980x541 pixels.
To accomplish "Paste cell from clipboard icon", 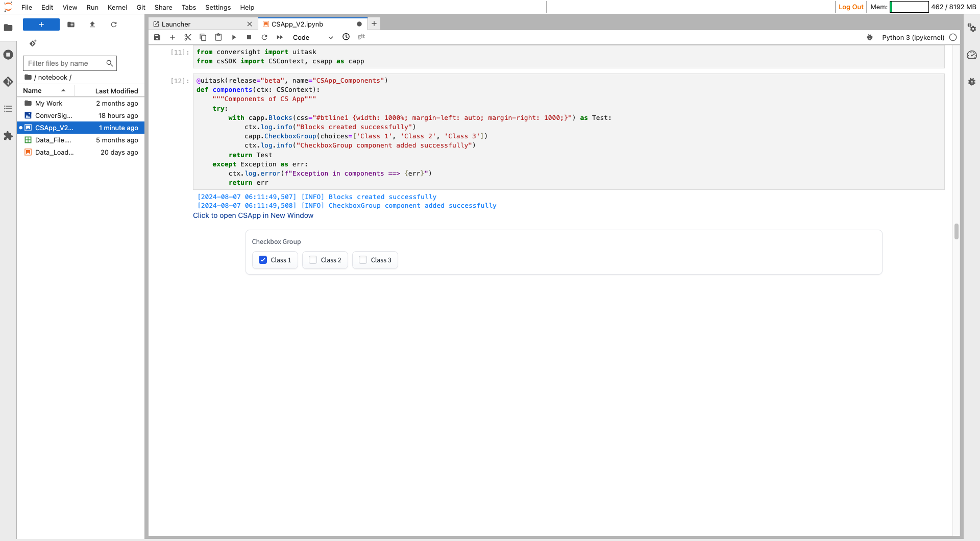I will pos(218,37).
